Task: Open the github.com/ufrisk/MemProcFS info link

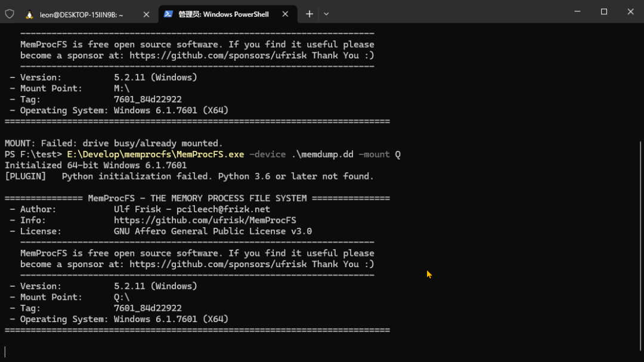Action: pyautogui.click(x=205, y=220)
